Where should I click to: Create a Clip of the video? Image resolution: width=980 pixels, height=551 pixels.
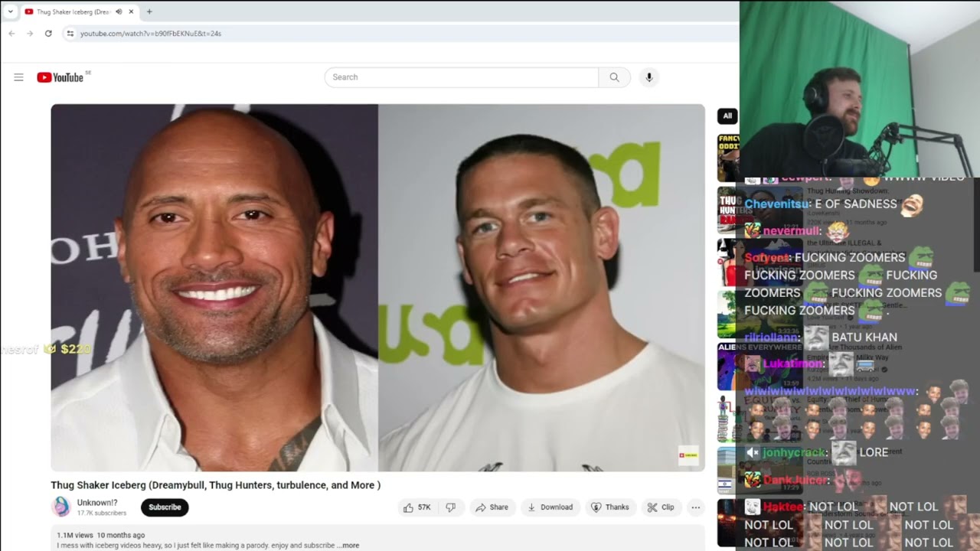660,507
